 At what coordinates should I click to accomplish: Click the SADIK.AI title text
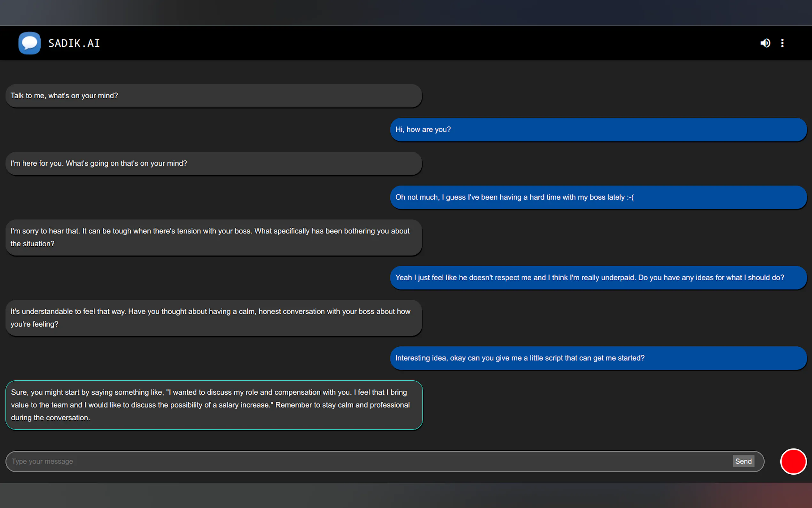tap(74, 43)
